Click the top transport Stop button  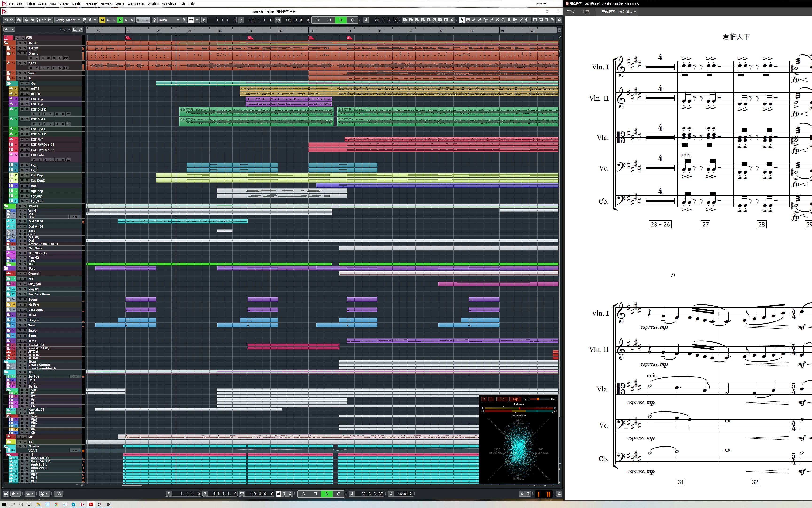[x=329, y=20]
